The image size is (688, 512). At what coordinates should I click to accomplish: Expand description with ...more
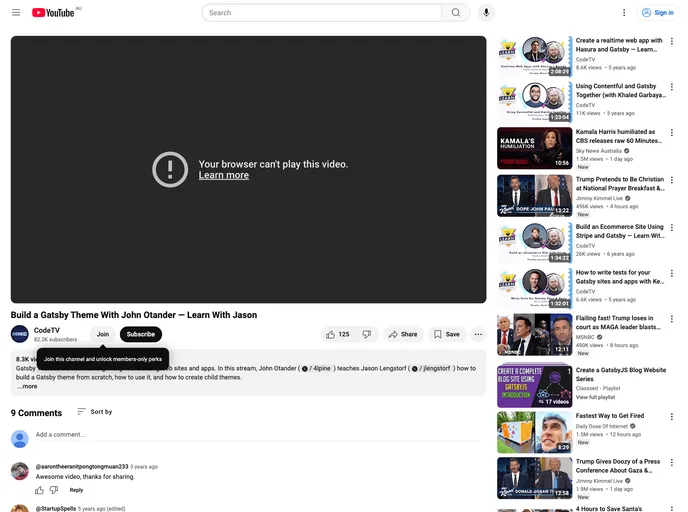coord(27,387)
